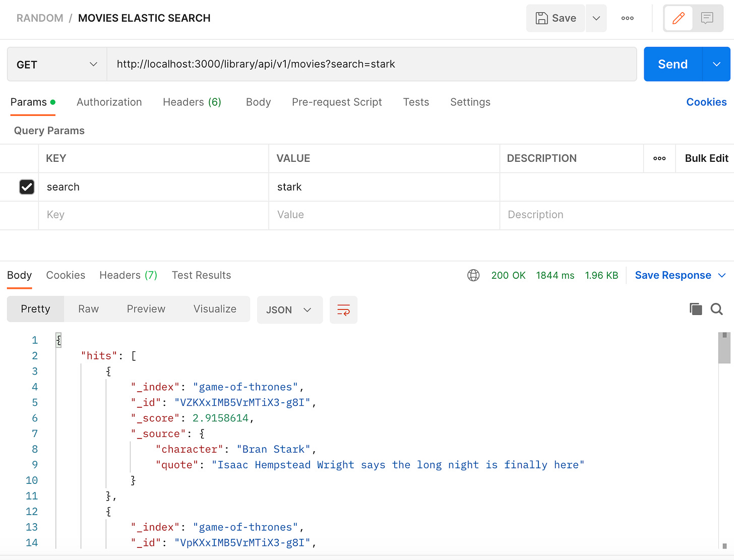
Task: Click the 200 OK status
Action: [508, 276]
